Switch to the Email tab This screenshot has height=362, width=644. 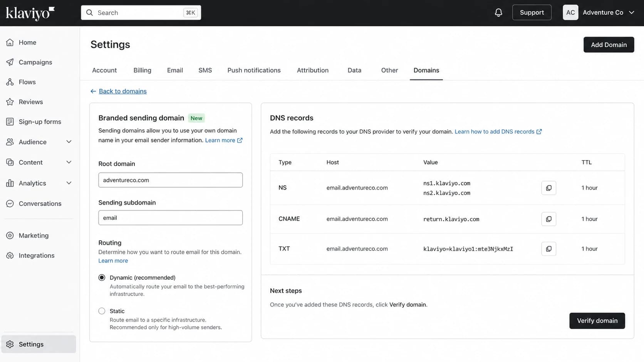pos(175,70)
